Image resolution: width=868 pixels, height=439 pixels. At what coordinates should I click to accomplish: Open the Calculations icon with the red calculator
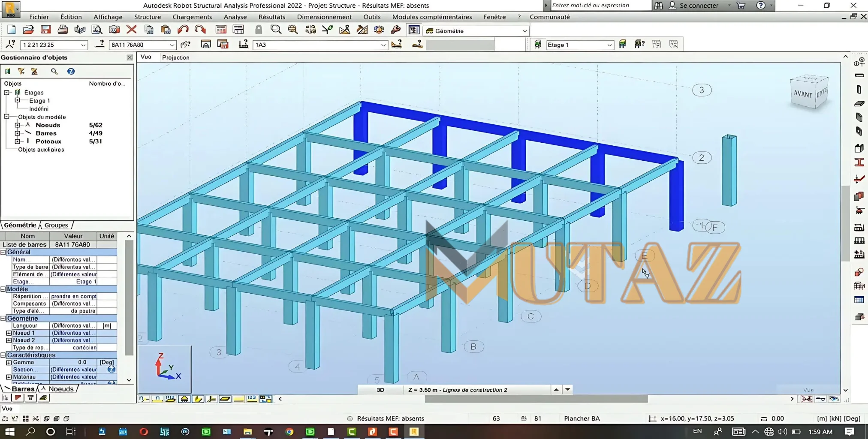(221, 30)
